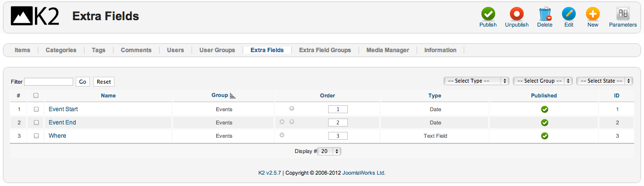This screenshot has height=186, width=644.
Task: Tick the checkbox for Where row
Action: (36, 136)
